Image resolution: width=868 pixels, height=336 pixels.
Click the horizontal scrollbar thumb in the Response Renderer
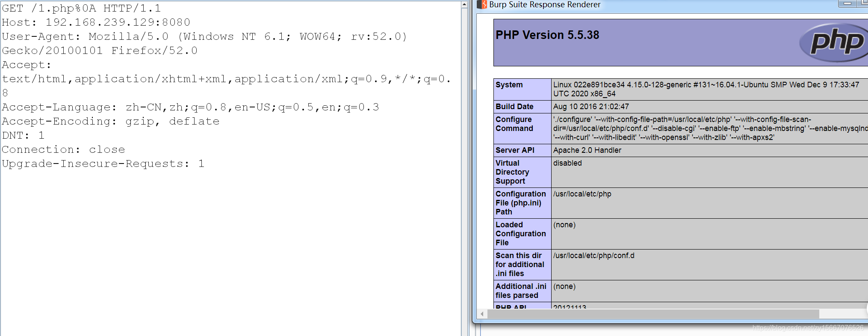point(653,314)
